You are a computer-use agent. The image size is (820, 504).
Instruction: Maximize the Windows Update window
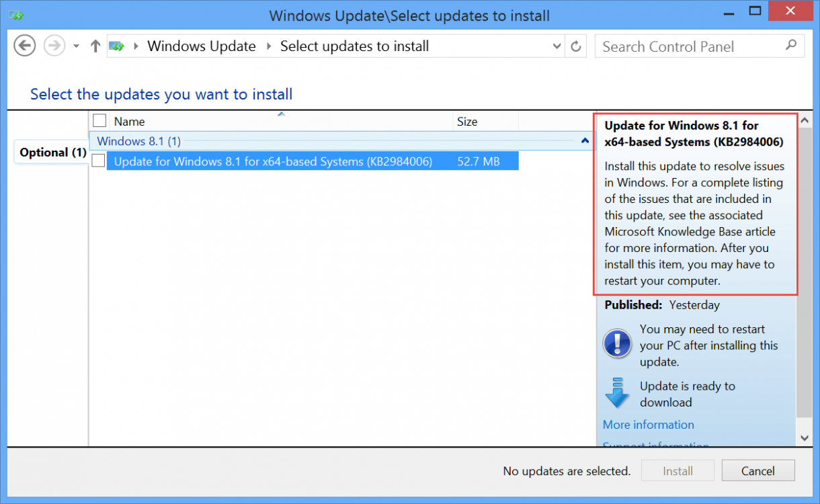[756, 12]
